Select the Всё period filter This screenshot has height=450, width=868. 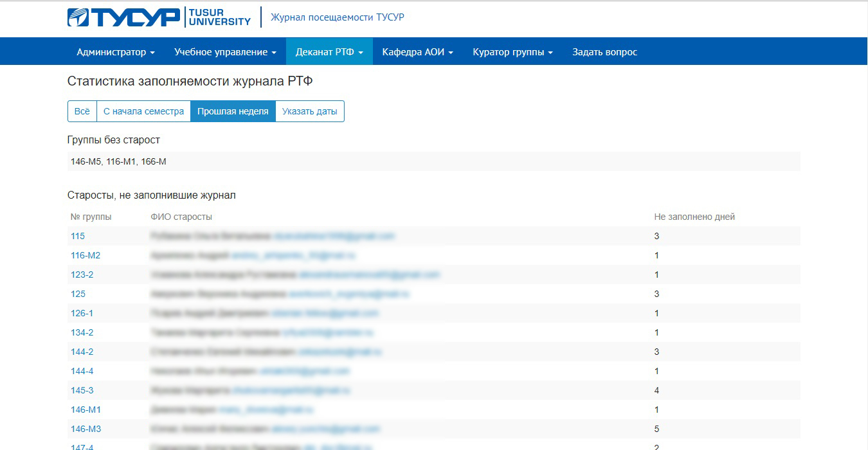pyautogui.click(x=82, y=111)
